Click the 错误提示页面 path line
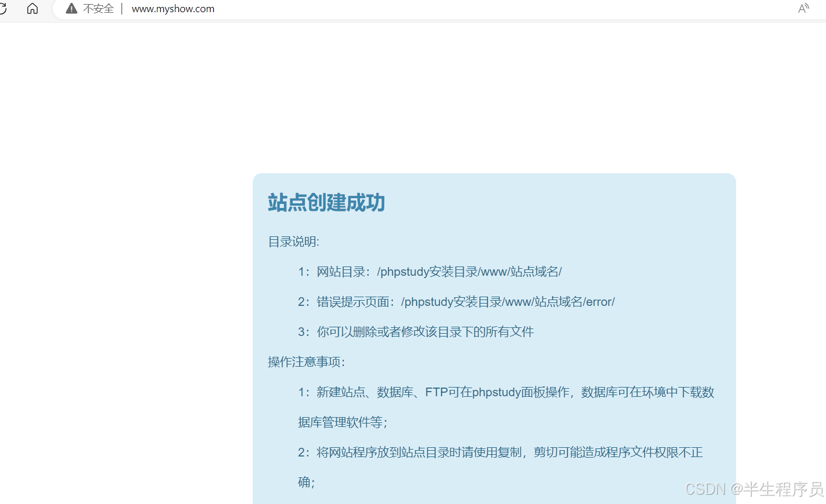826x504 pixels. click(456, 302)
